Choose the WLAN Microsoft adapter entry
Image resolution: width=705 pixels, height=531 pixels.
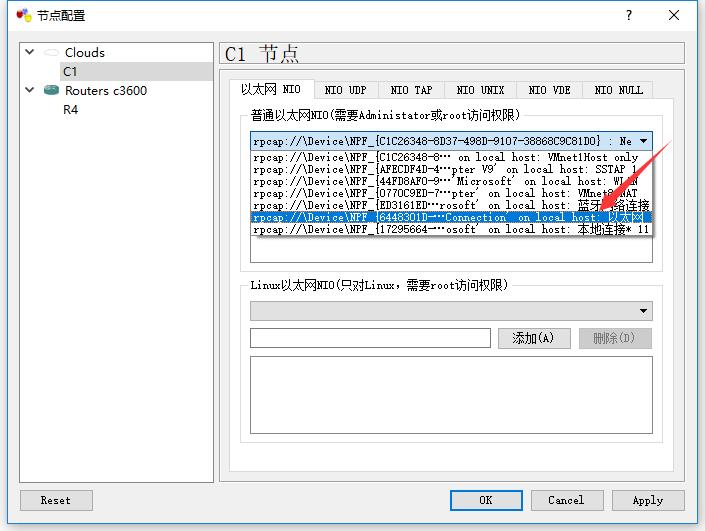451,181
